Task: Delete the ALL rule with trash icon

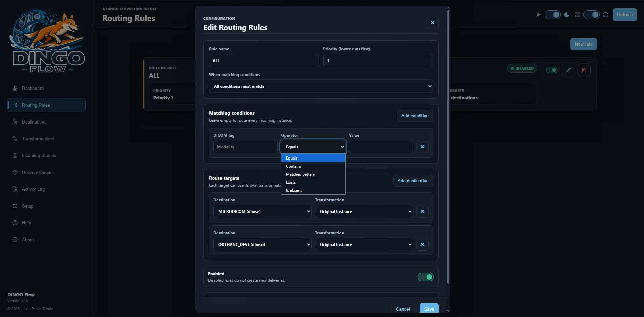Action: click(x=584, y=70)
